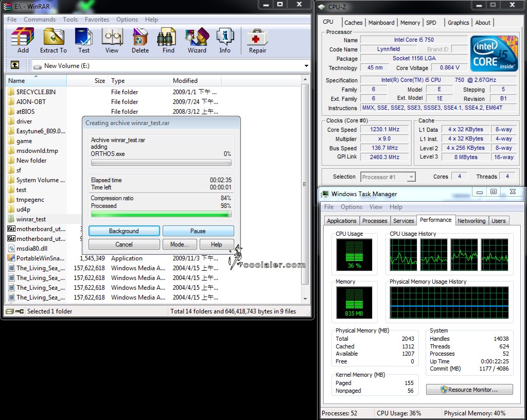Sort the list by the Name column header

tap(36, 81)
